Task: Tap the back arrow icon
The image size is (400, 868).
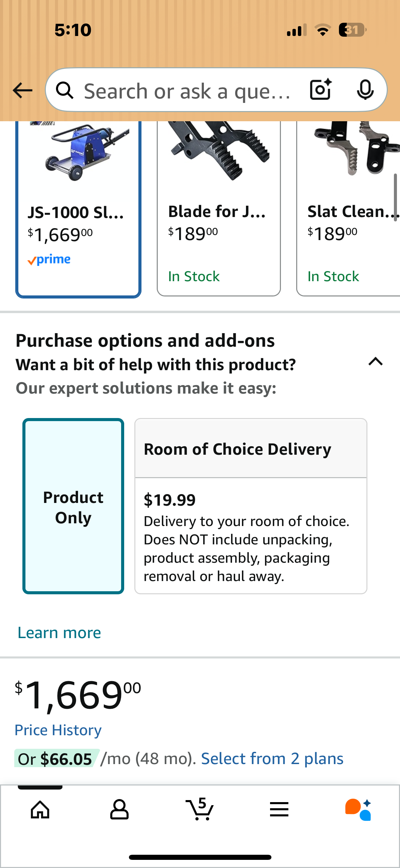Action: click(x=22, y=91)
